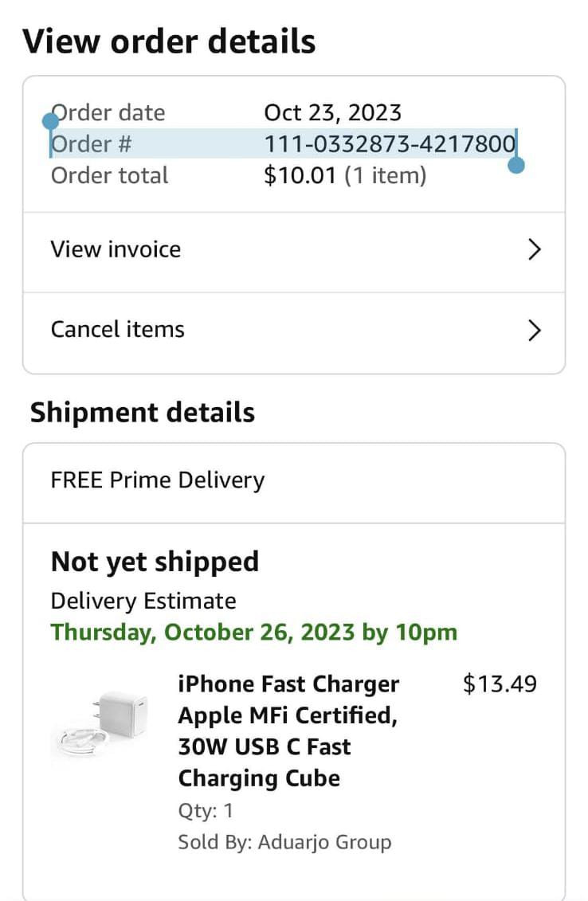Tap the green Thursday, October 26 delivery estimate

(x=254, y=633)
